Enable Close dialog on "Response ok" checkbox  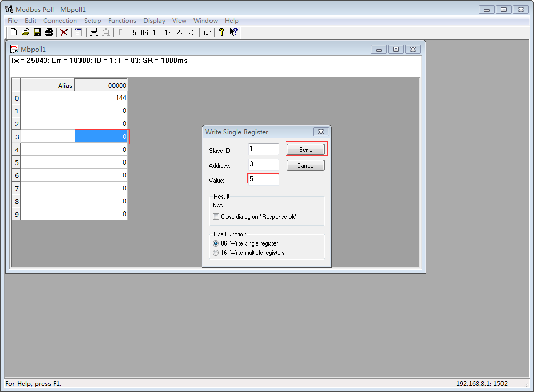216,217
